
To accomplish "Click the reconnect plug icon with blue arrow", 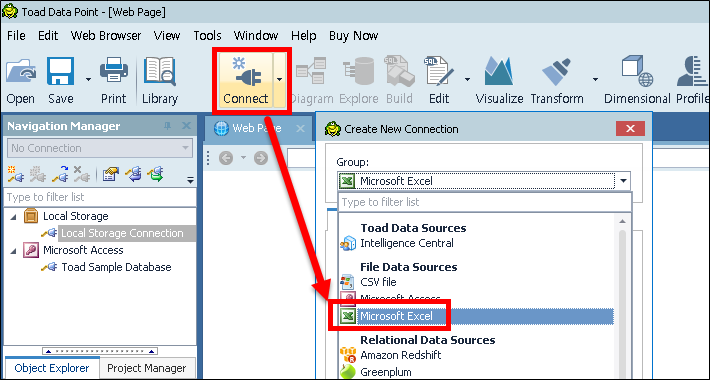I will pyautogui.click(x=60, y=174).
